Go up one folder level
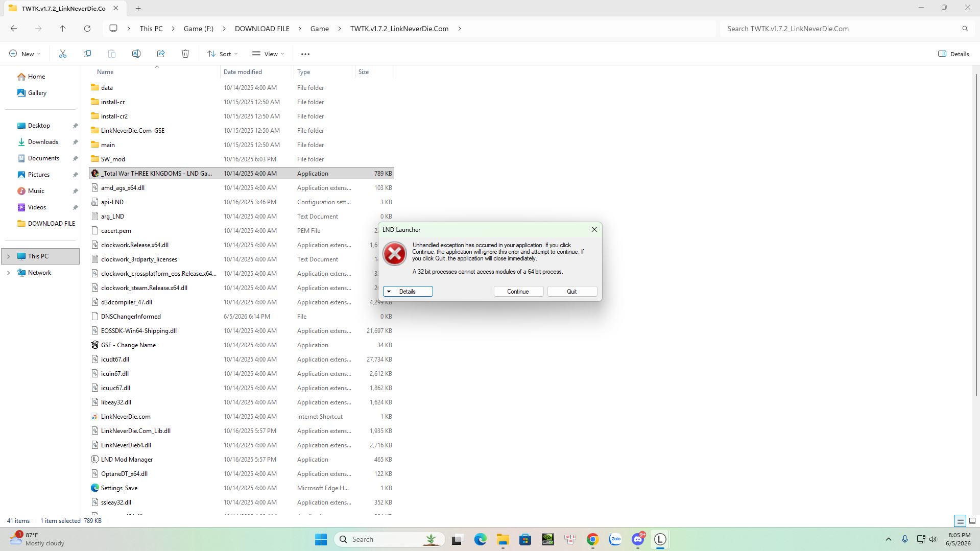This screenshot has width=980, height=551. tap(63, 29)
